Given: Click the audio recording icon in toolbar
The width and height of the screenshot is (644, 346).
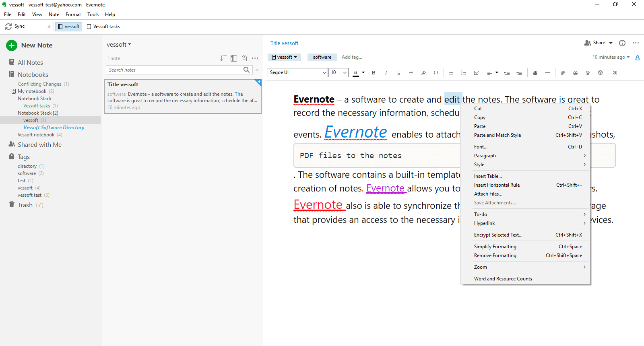Looking at the screenshot, I should [588, 73].
